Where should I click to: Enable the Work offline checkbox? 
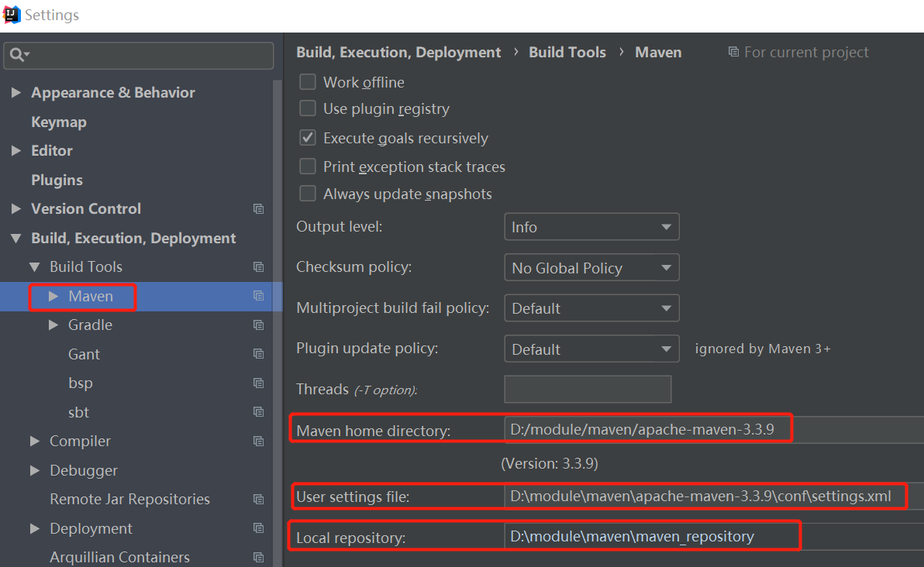coord(308,82)
